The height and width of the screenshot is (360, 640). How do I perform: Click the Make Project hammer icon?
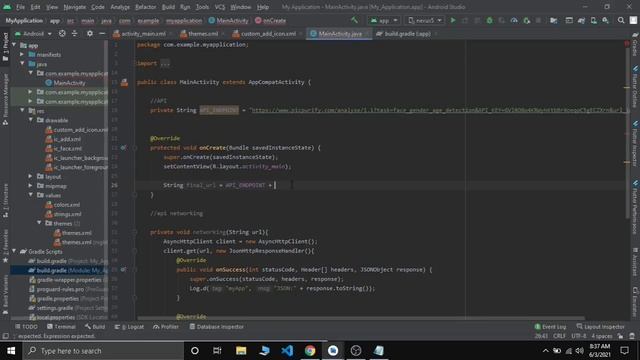(354, 20)
